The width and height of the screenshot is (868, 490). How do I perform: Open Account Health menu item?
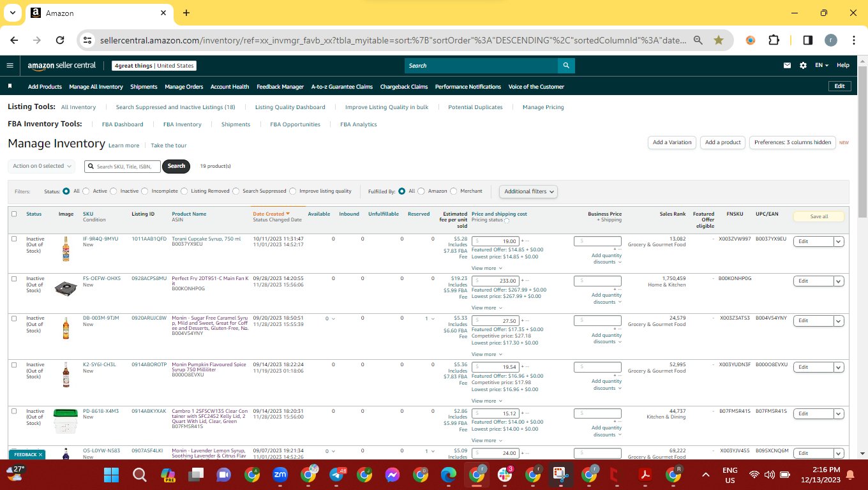coord(230,87)
